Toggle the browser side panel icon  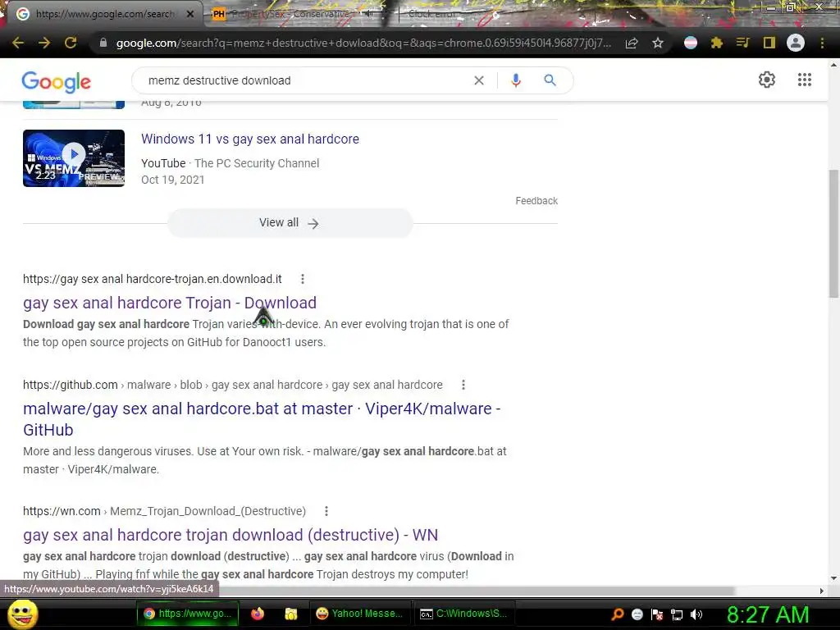(769, 43)
